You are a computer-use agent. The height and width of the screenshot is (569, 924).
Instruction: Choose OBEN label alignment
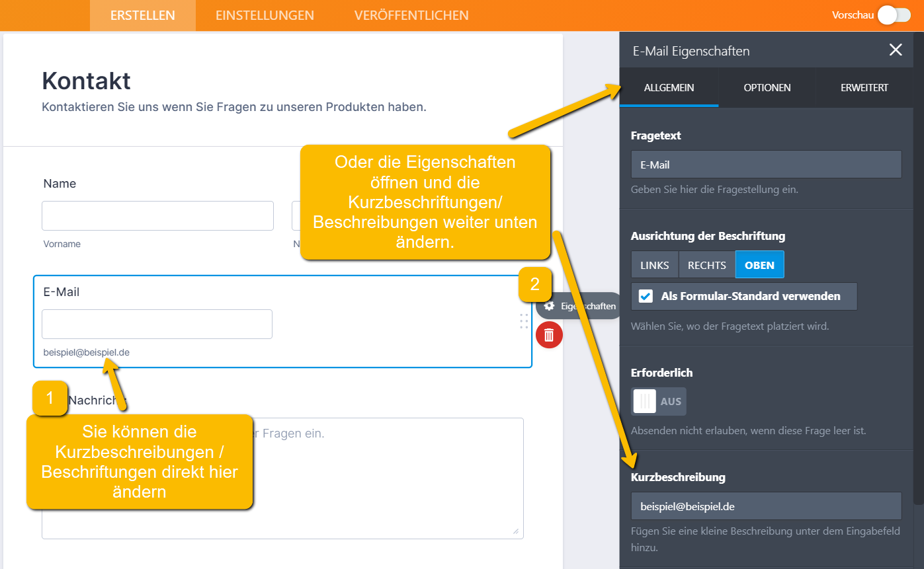click(x=759, y=265)
